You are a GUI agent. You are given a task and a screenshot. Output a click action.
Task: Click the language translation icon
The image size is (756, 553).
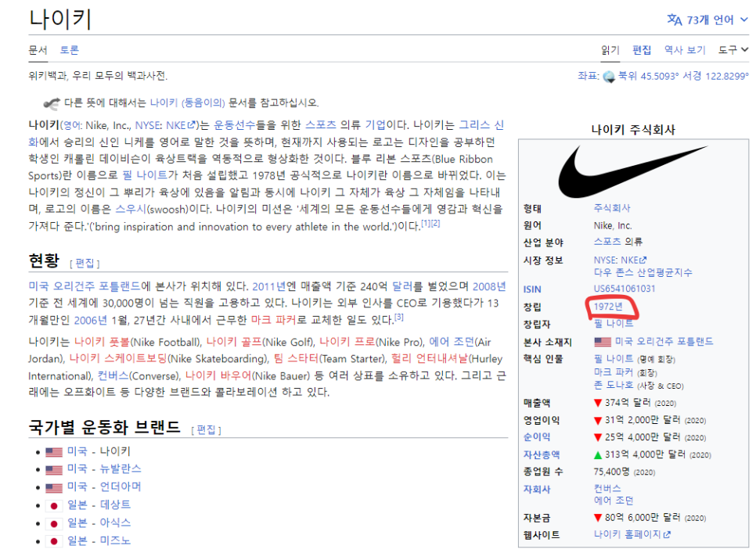[x=674, y=20]
